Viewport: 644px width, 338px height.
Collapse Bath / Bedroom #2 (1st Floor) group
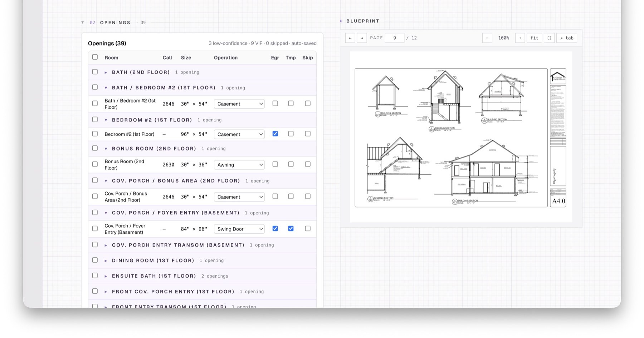pyautogui.click(x=106, y=88)
